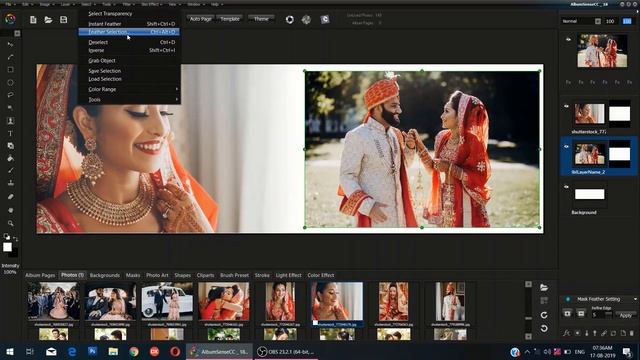The height and width of the screenshot is (360, 640).
Task: Show hidden system tray icons
Action: coord(527,351)
